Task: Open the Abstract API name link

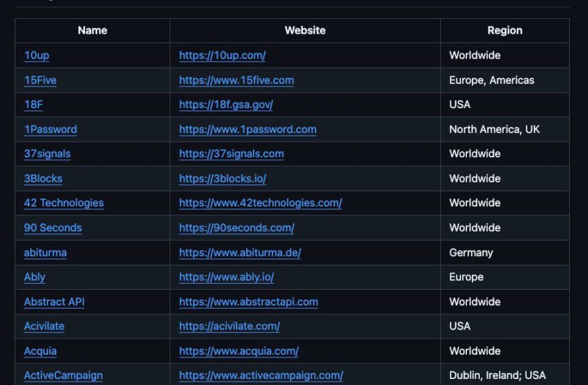Action: (x=54, y=302)
